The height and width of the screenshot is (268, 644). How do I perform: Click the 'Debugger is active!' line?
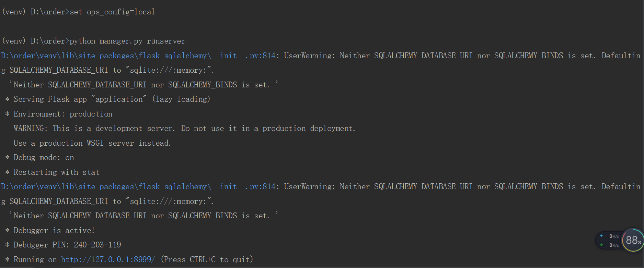pos(54,230)
